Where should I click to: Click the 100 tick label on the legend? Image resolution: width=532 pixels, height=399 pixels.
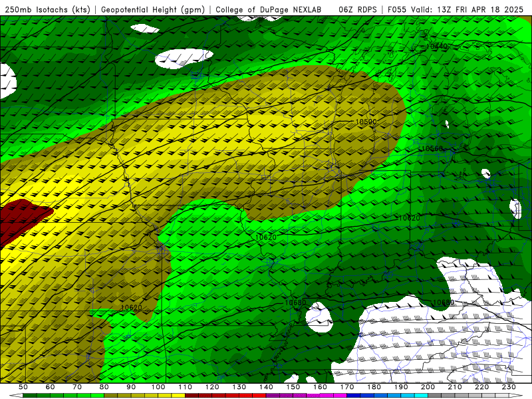[x=158, y=387]
